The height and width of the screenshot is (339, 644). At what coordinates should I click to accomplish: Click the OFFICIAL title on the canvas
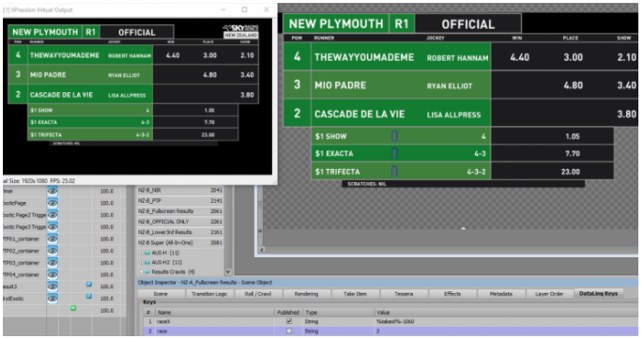(x=468, y=24)
